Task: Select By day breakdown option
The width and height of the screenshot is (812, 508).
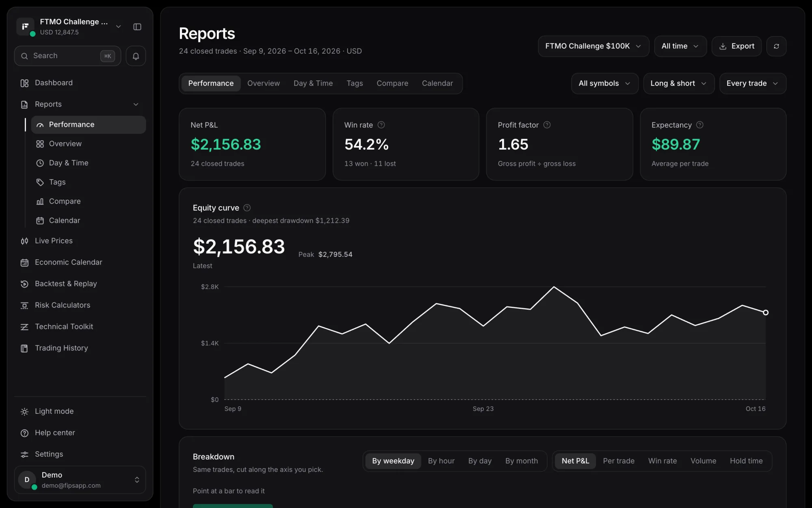Action: (x=479, y=461)
